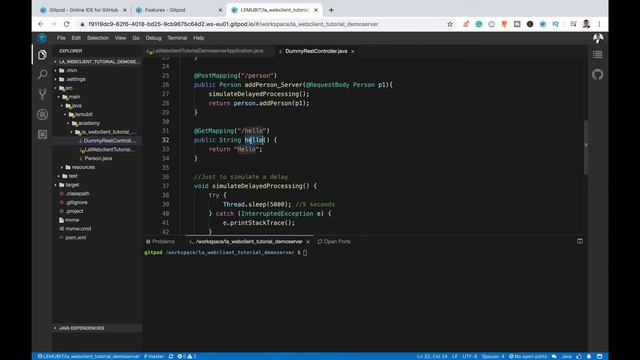Click the thumbs-up feedback icon in status bar
640x360 pixels.
pos(579,356)
